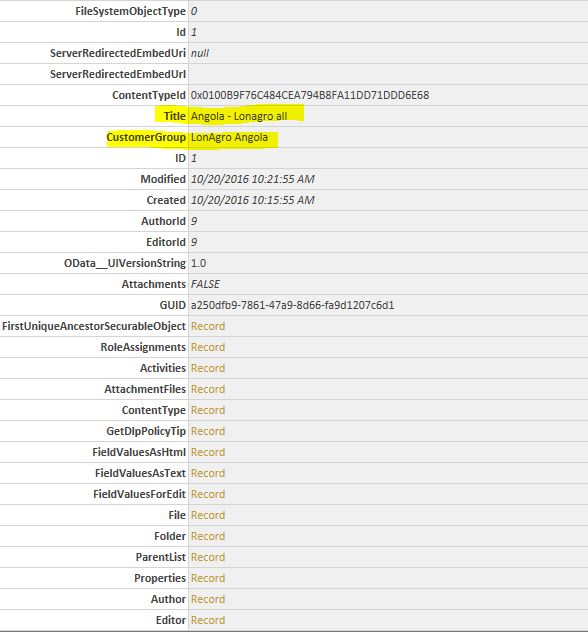
Task: Click the RoleAssignments field label
Action: coord(143,347)
